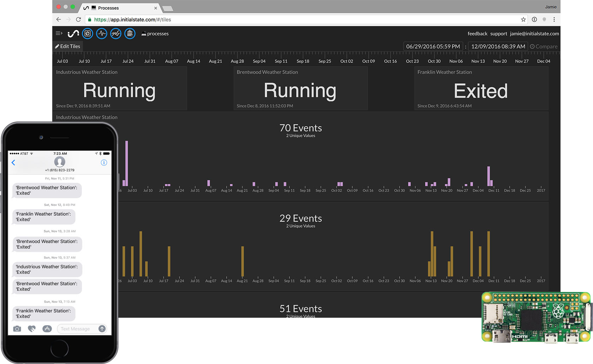The width and height of the screenshot is (593, 364).
Task: Toggle the Compare option
Action: [544, 47]
